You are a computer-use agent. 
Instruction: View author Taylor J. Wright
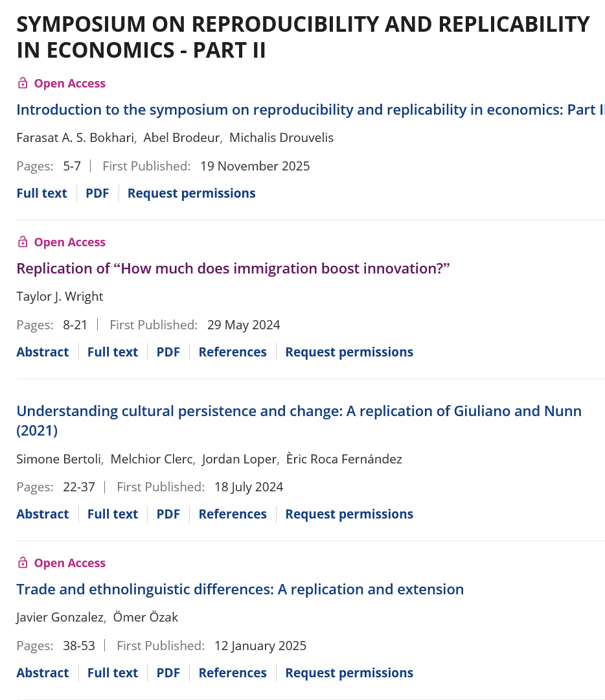(60, 296)
